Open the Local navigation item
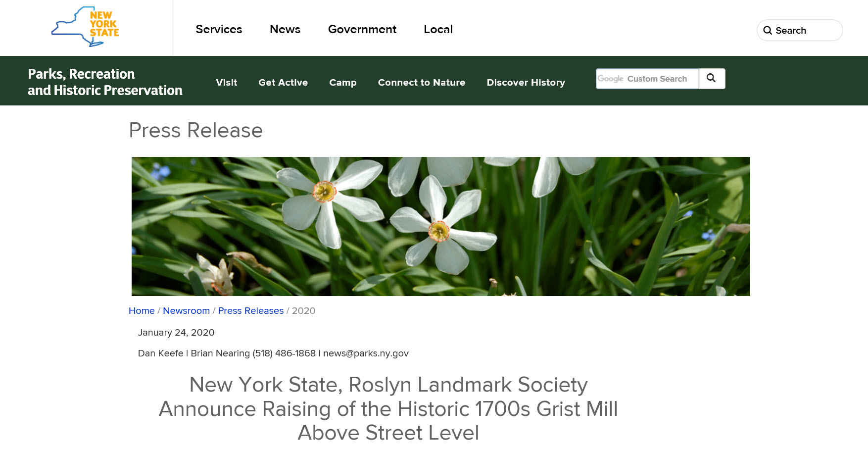868x449 pixels. [438, 30]
